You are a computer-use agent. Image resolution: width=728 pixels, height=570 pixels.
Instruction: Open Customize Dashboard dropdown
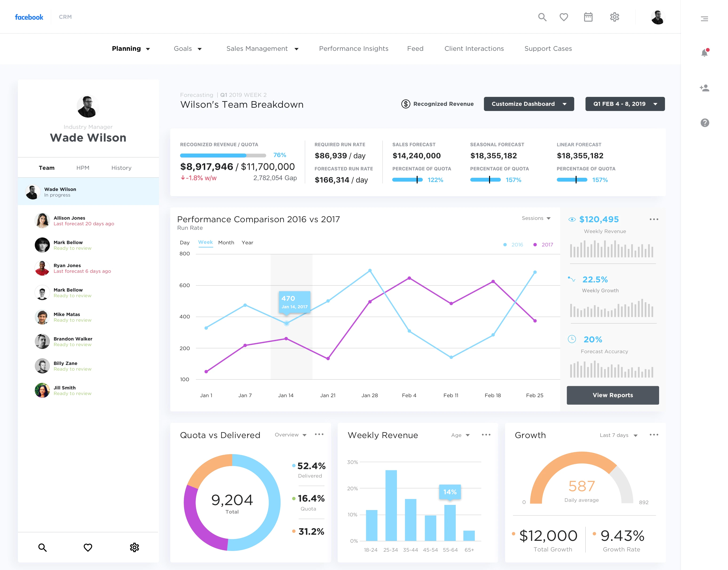pos(529,104)
